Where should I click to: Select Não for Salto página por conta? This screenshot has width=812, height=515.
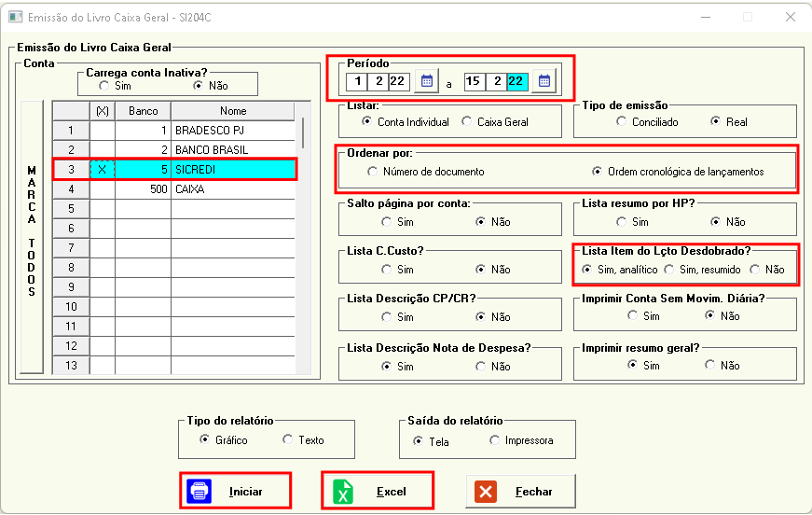point(480,222)
